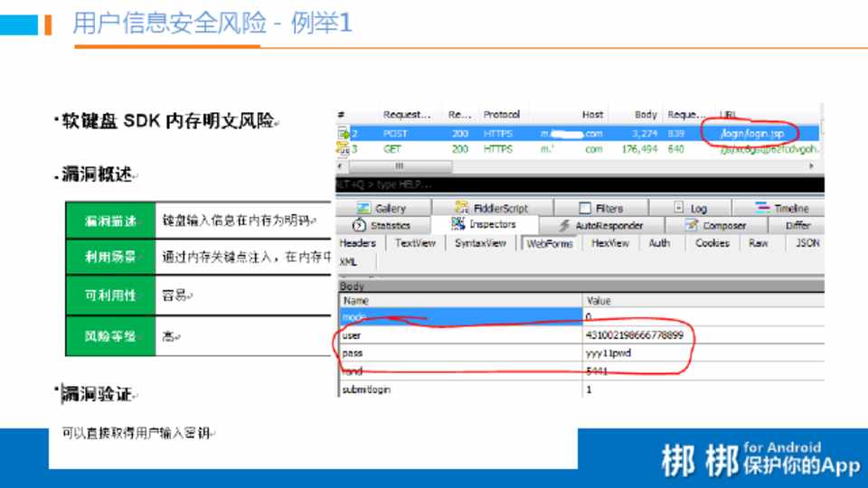Click the Statistics stopwatch icon
The height and width of the screenshot is (488, 868).
(359, 225)
